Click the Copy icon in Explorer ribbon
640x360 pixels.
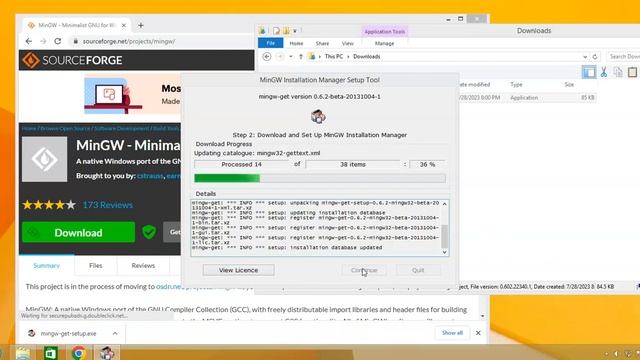pos(618,72)
